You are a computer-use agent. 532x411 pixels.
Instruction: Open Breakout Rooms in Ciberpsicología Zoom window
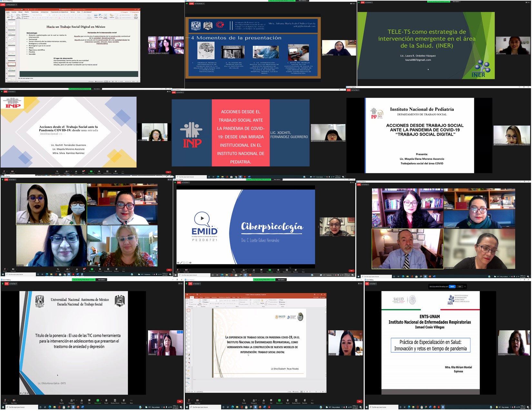click(287, 271)
